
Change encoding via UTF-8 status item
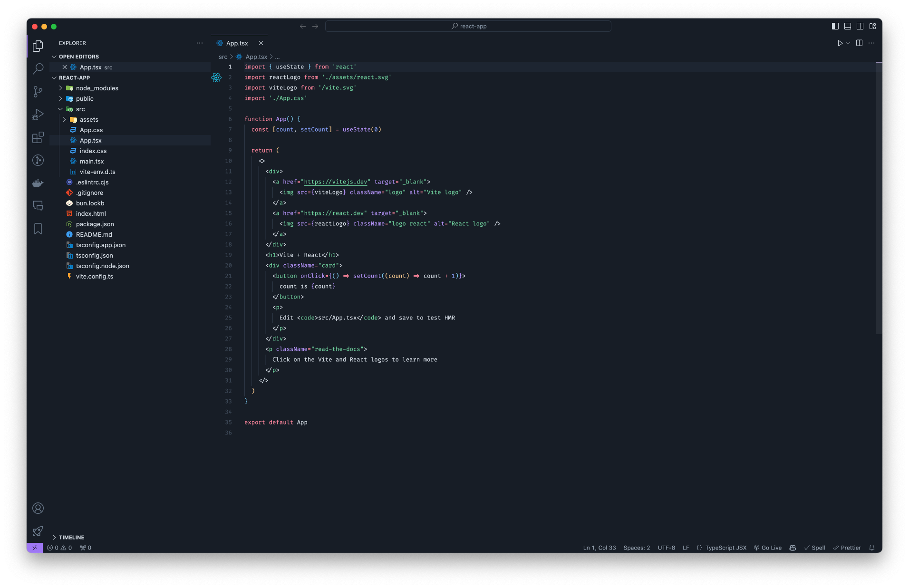[x=666, y=548]
